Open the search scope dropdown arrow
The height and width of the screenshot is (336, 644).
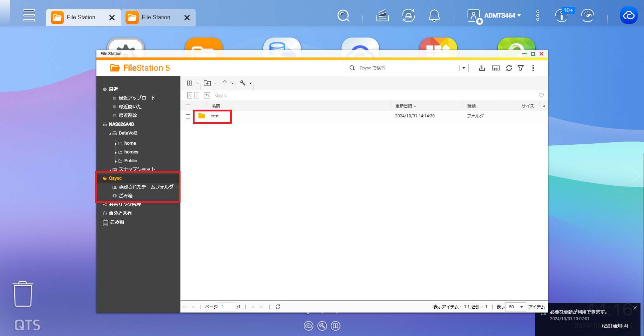pos(464,68)
